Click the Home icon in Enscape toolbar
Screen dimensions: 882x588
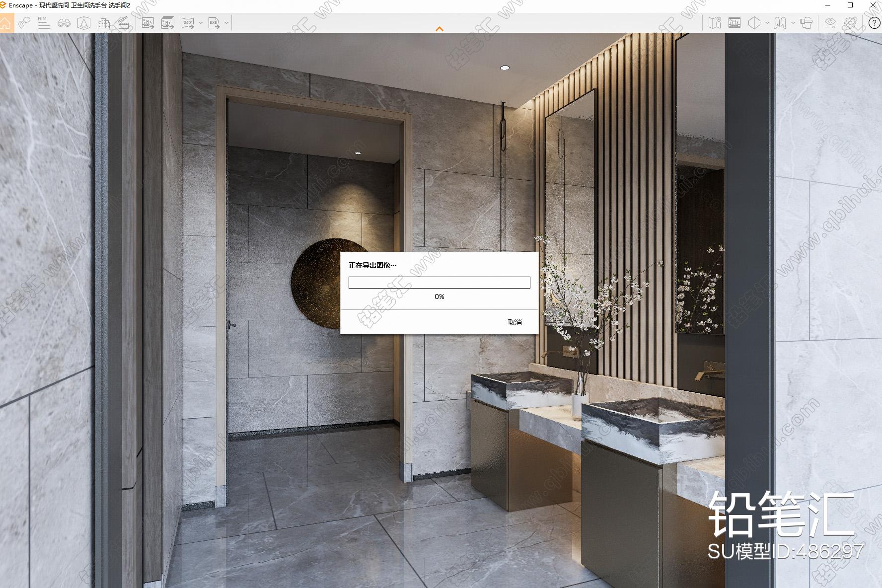pos(5,23)
